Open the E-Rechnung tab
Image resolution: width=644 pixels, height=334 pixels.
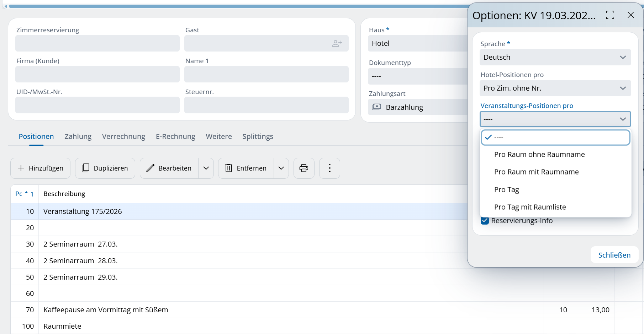click(x=175, y=136)
